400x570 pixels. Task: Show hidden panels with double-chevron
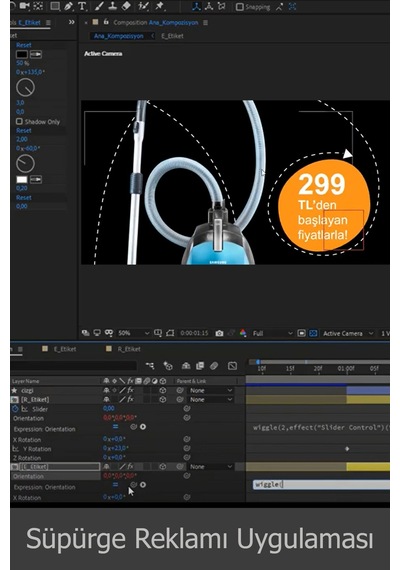pyautogui.click(x=72, y=22)
